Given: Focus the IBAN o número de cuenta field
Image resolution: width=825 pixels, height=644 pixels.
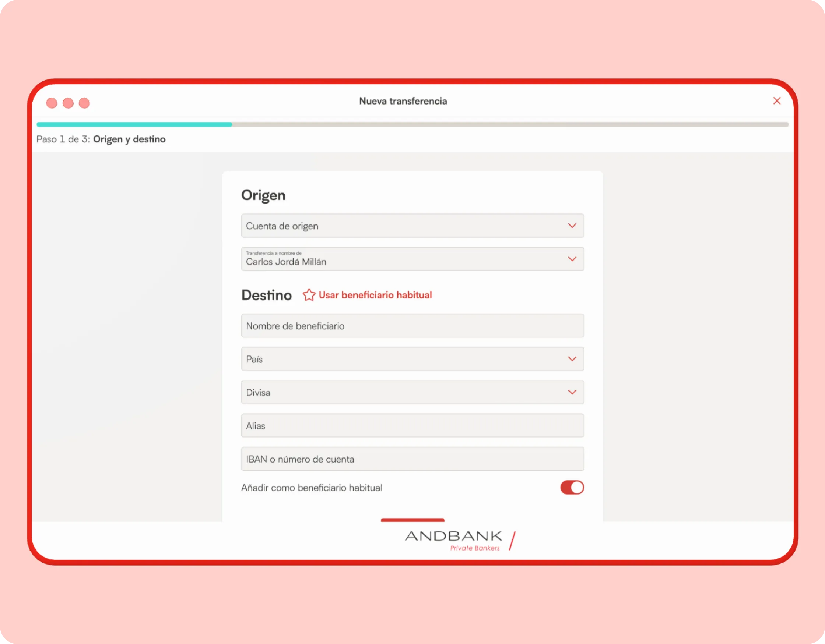Looking at the screenshot, I should [412, 459].
